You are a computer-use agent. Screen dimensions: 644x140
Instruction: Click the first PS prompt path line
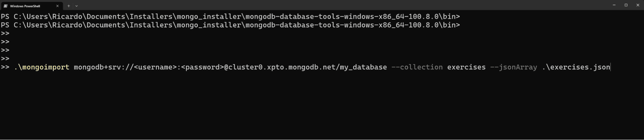tap(230, 16)
